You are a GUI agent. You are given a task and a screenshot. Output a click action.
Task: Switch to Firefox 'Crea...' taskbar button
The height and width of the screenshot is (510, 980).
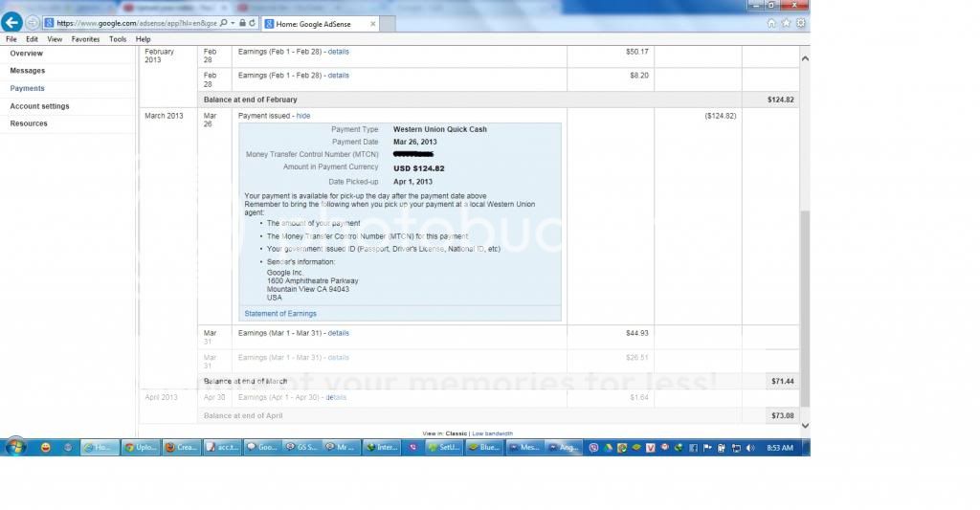[x=181, y=447]
